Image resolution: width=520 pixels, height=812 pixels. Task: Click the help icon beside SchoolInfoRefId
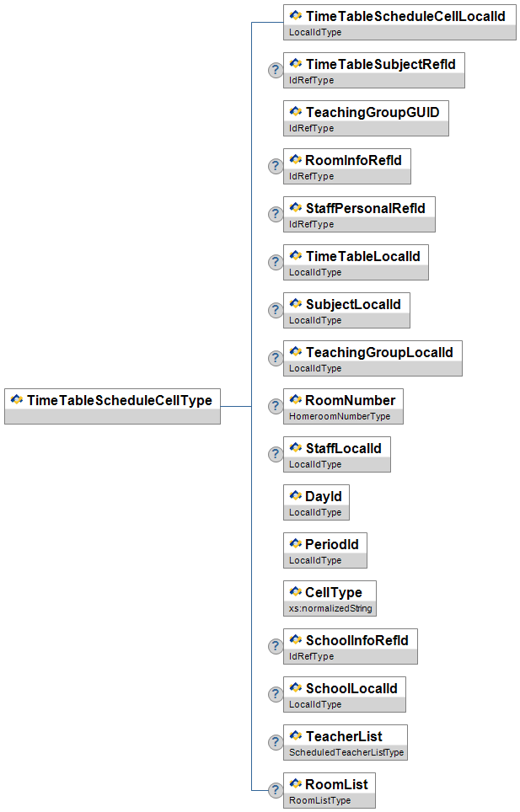point(275,647)
